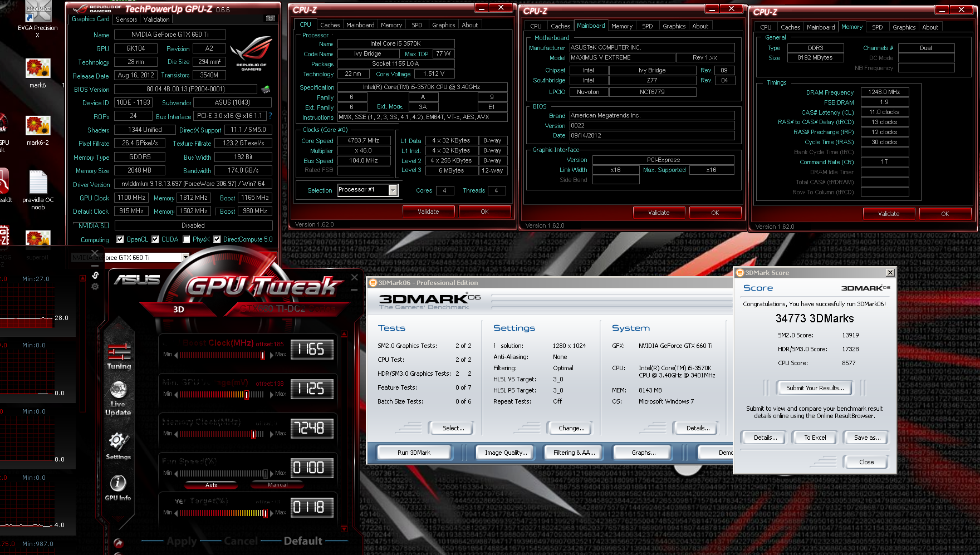Click Boost Clock Max increase arrow
This screenshot has height=555, width=980.
pyautogui.click(x=272, y=355)
